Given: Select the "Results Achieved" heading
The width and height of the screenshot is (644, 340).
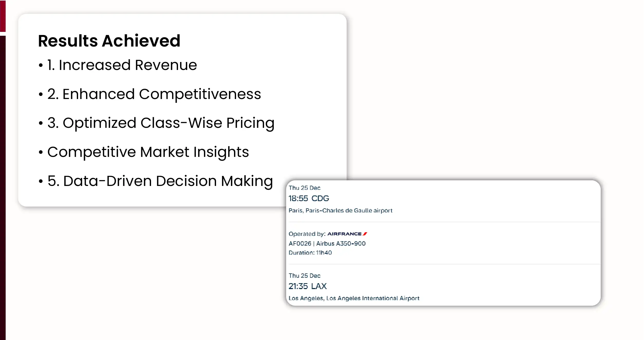Looking at the screenshot, I should [109, 41].
